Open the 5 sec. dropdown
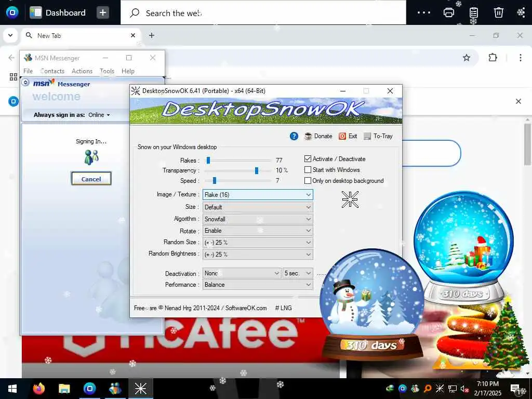The width and height of the screenshot is (532, 399). click(x=298, y=273)
